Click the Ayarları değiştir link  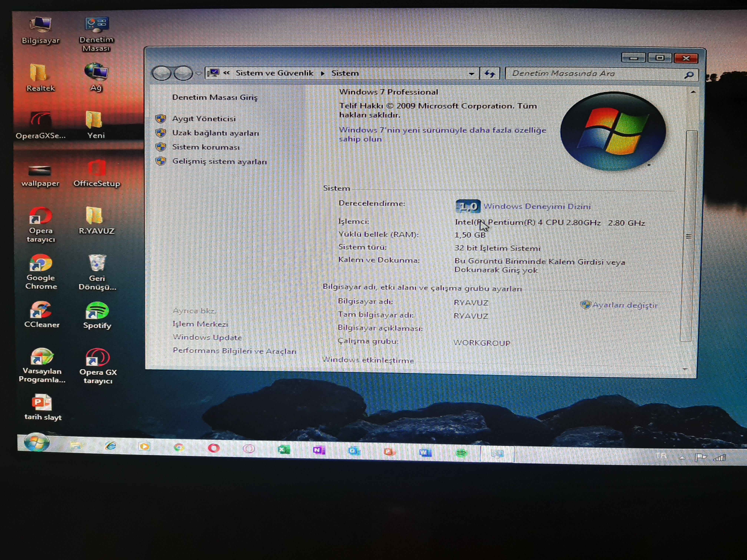625,305
